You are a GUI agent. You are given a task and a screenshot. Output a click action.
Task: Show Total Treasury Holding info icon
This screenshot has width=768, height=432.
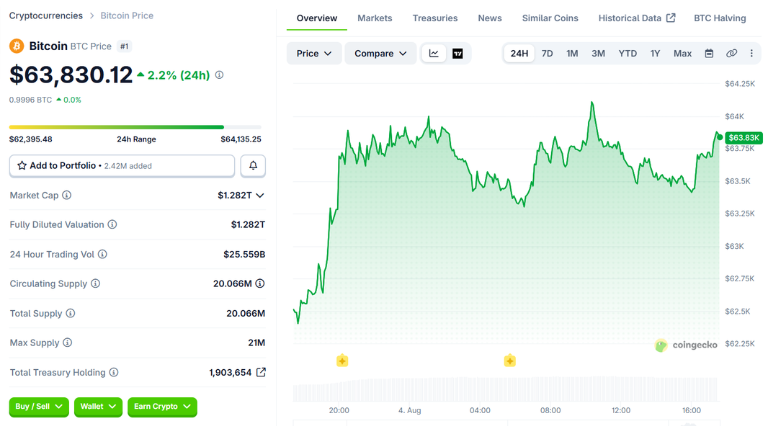tap(114, 372)
